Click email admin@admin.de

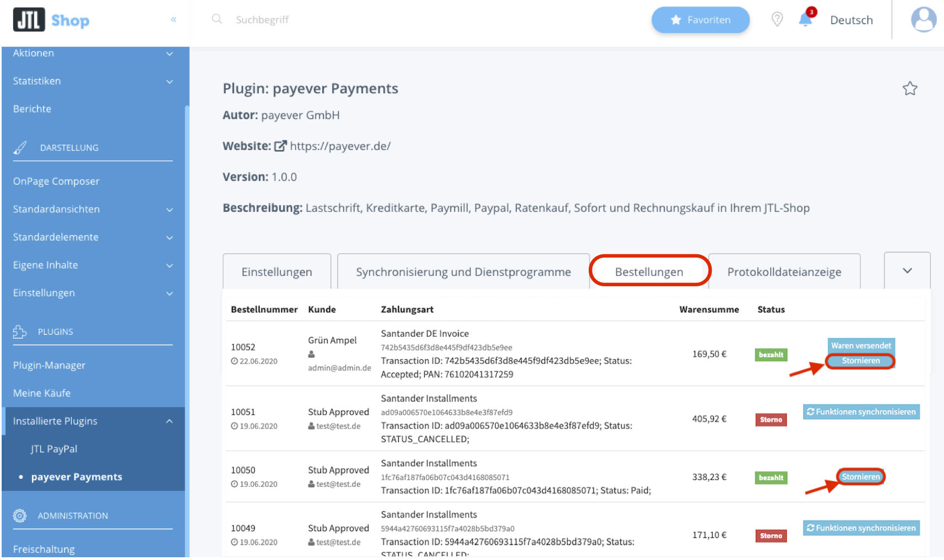point(339,368)
